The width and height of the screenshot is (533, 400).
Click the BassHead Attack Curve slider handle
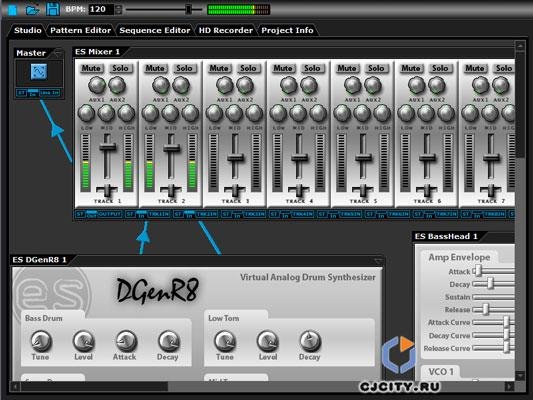506,322
